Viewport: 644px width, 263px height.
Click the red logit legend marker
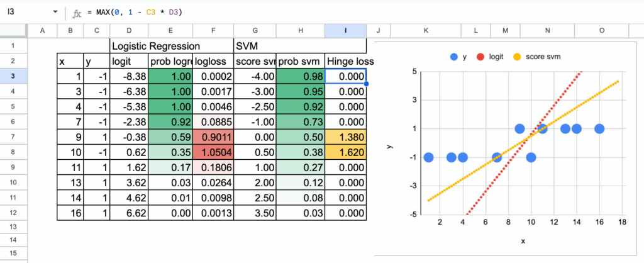[x=480, y=57]
